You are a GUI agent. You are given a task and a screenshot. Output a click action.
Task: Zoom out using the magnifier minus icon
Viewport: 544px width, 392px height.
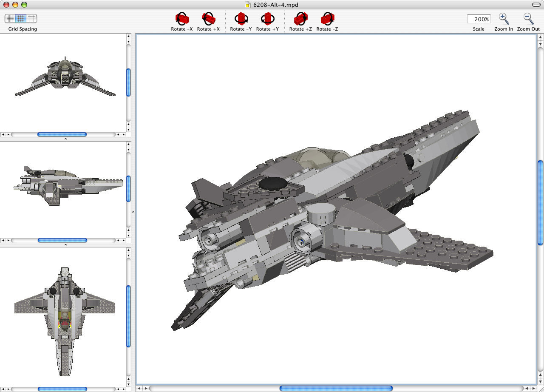pyautogui.click(x=528, y=19)
